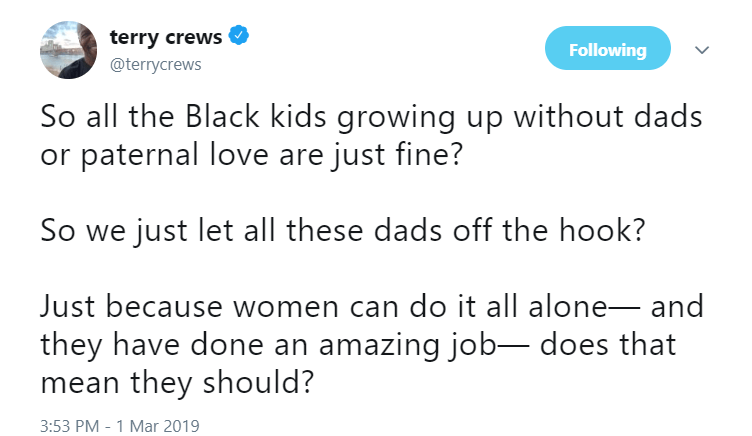Click the line starting 'Just because women'

372,308
